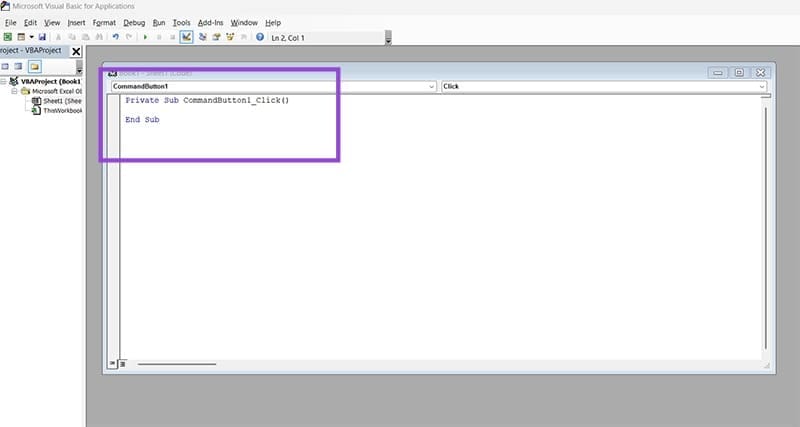Image resolution: width=800 pixels, height=427 pixels.
Task: Open the Tools menu
Action: click(181, 22)
